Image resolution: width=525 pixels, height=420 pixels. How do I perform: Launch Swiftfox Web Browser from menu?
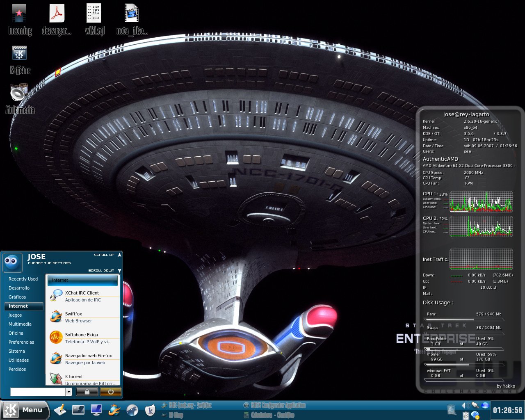[84, 317]
